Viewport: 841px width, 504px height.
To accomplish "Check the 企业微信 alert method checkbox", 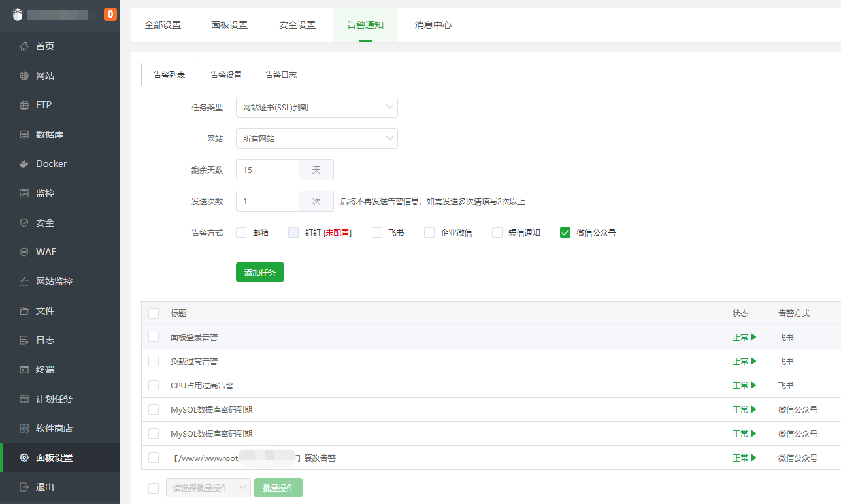I will pos(429,232).
